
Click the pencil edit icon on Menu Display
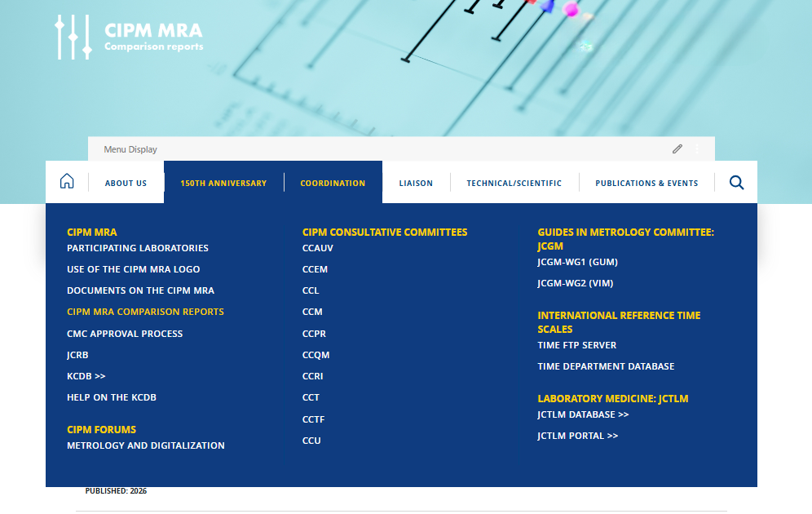[677, 149]
